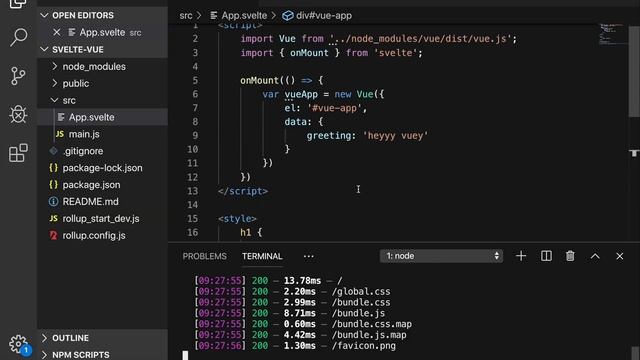Open App.svelte in the file tree
The width and height of the screenshot is (640, 360).
[x=102, y=117]
